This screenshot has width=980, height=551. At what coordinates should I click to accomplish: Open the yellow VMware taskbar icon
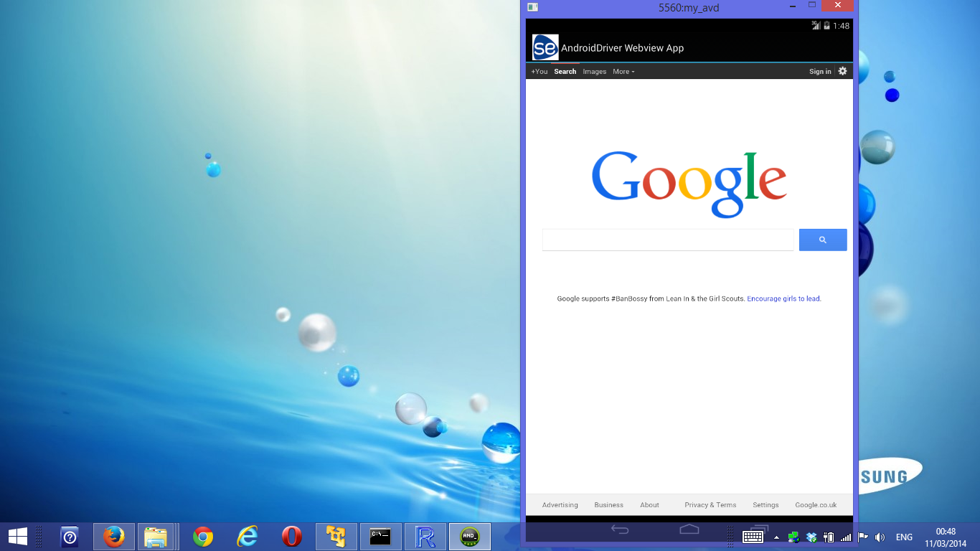(336, 537)
